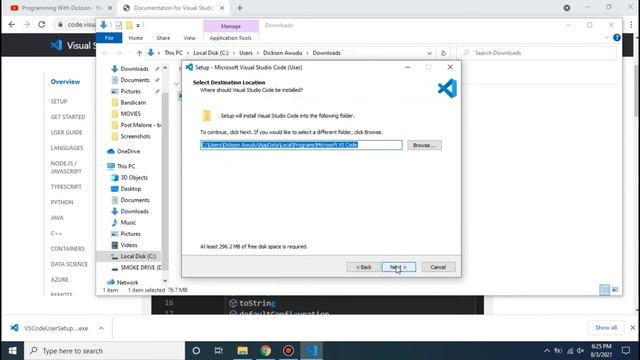Open the notification center icon
640x360 pixels.
[x=626, y=351]
